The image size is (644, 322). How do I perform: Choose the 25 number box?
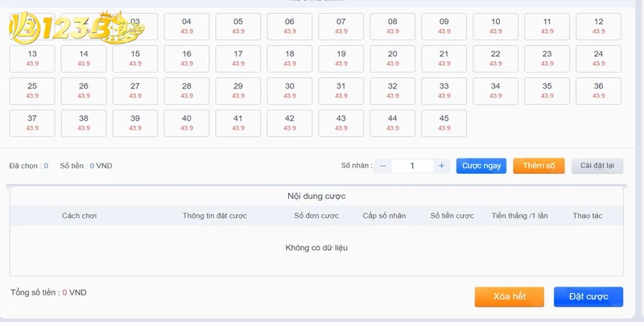32,91
